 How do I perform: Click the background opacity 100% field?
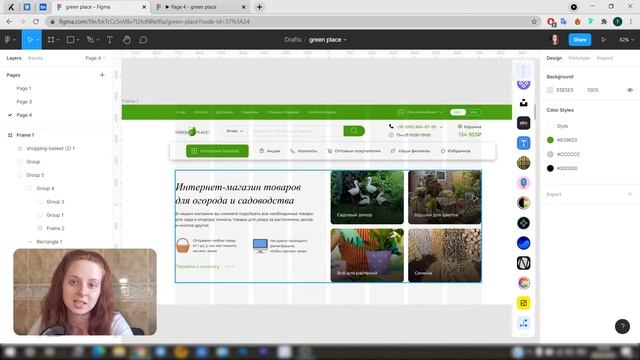tap(593, 90)
